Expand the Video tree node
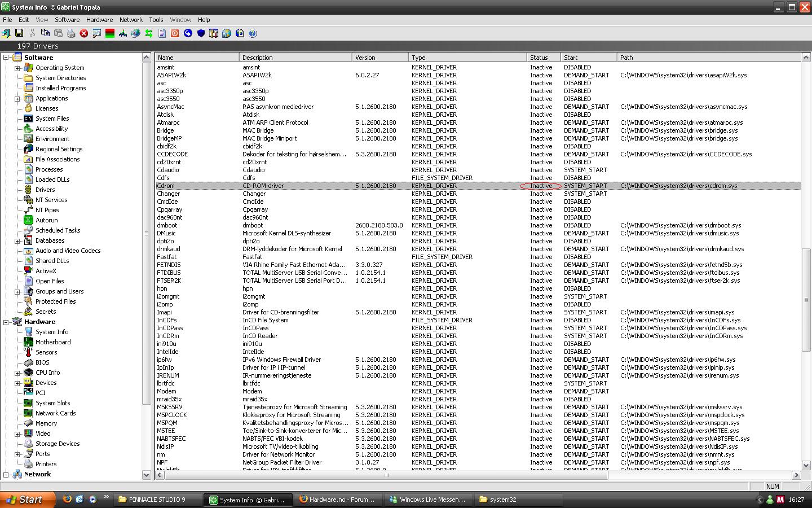This screenshot has width=812, height=508. click(17, 433)
